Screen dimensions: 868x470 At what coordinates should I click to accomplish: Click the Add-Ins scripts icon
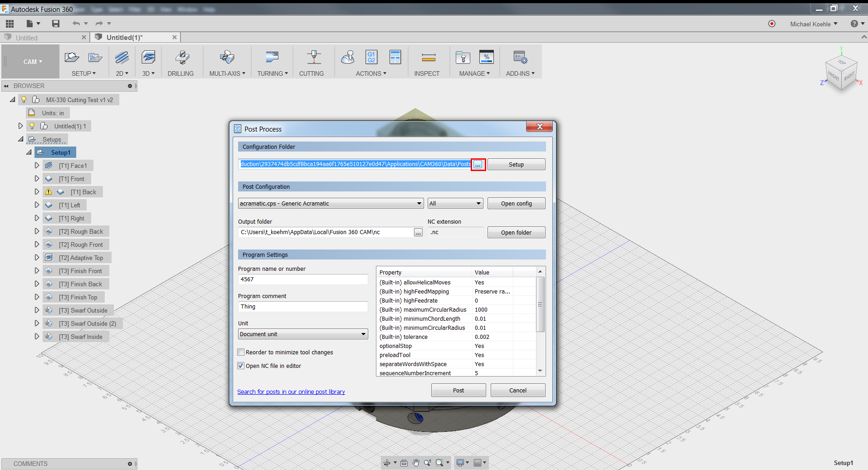click(520, 57)
